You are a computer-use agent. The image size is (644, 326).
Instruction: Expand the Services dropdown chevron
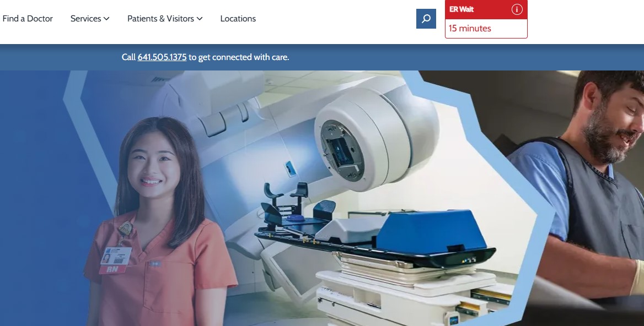coord(106,19)
